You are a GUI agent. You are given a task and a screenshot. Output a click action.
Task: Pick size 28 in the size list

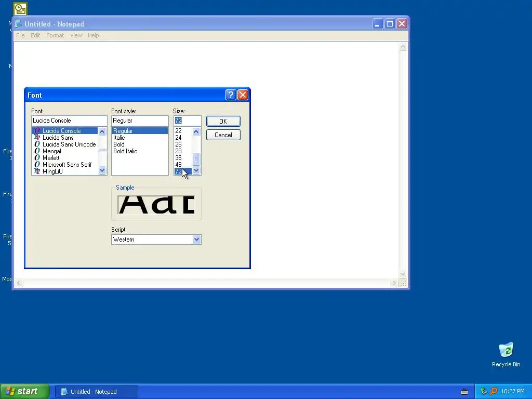[179, 151]
